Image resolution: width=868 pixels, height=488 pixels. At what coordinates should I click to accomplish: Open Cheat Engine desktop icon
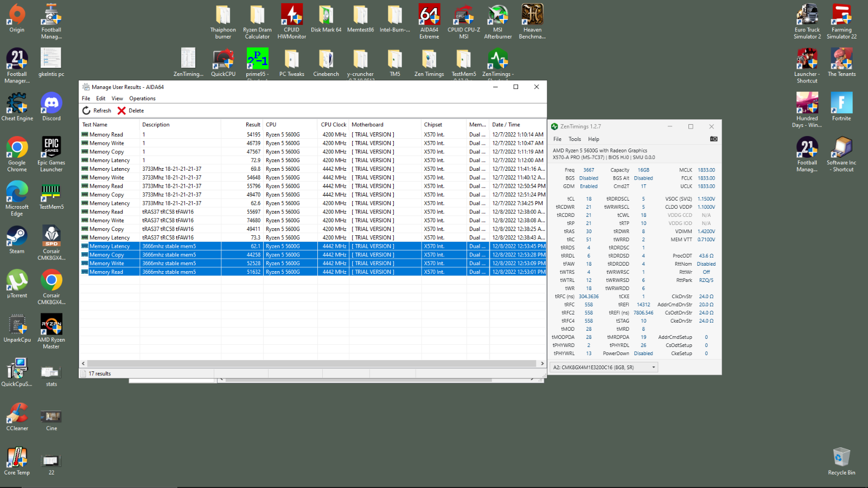pyautogui.click(x=17, y=107)
